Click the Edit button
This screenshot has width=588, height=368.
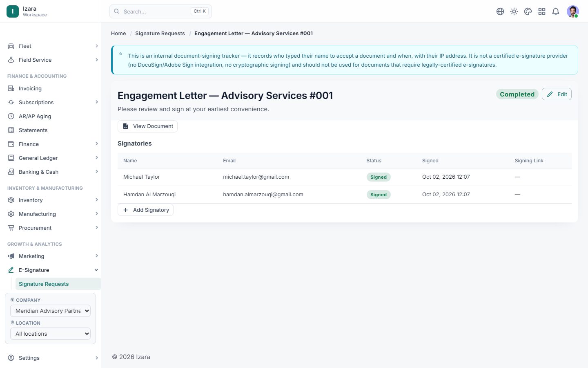tap(557, 94)
